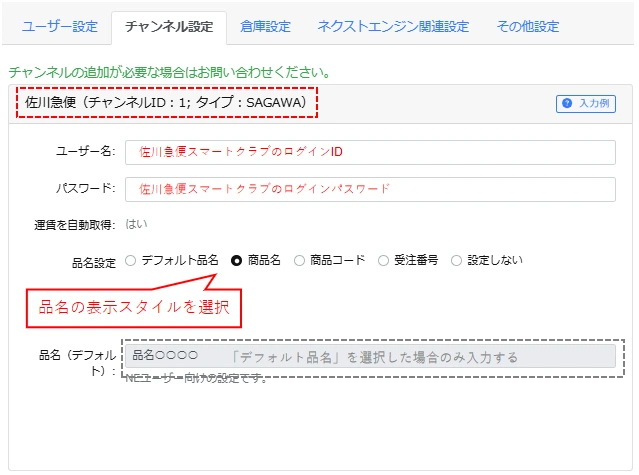The height and width of the screenshot is (475, 639).
Task: Click the question mark icon in 入力例
Action: (x=567, y=103)
